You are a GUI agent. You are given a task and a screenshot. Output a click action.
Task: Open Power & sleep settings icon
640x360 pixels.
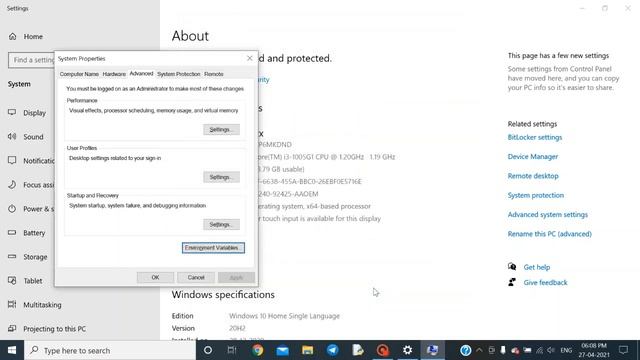[12, 209]
